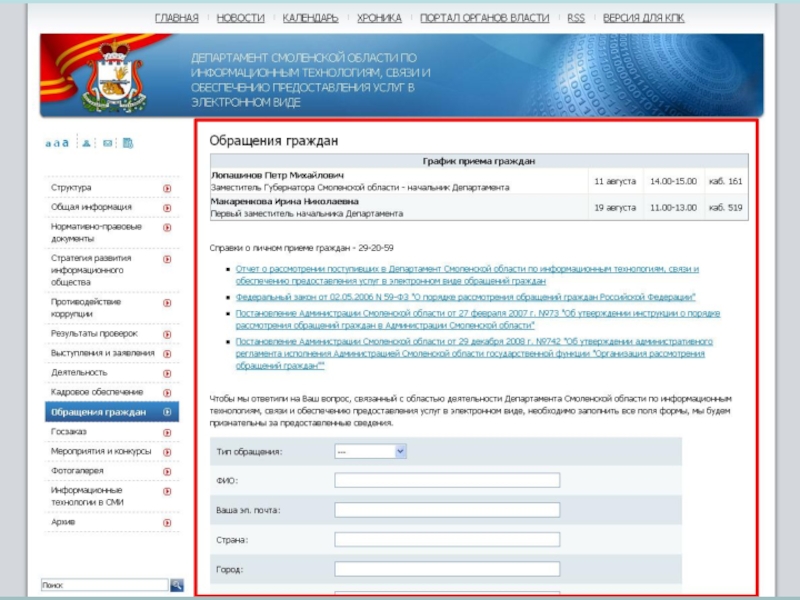800x600 pixels.
Task: Click arrow icon beside Кадровое обеспечение
Action: point(167,393)
